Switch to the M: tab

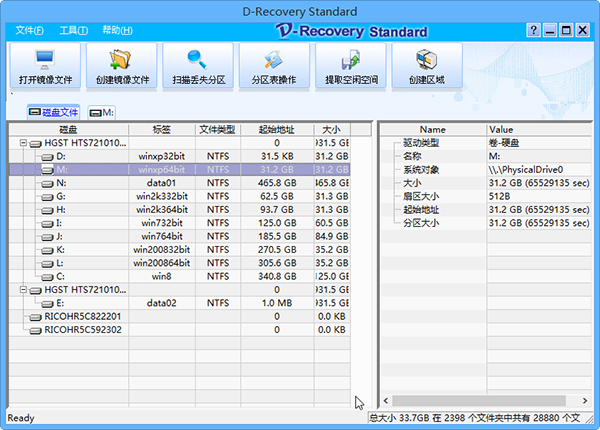(x=102, y=112)
